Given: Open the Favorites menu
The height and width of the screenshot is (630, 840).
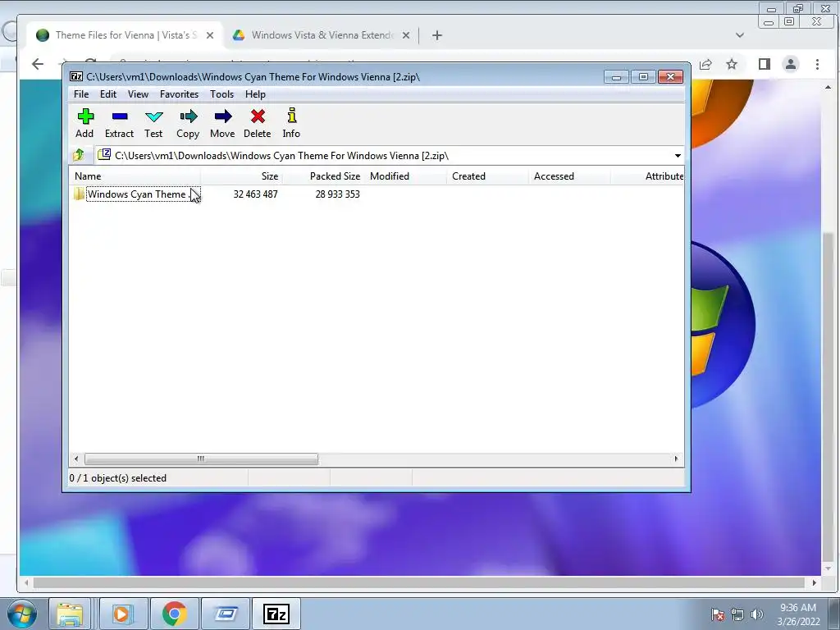Looking at the screenshot, I should [x=180, y=94].
